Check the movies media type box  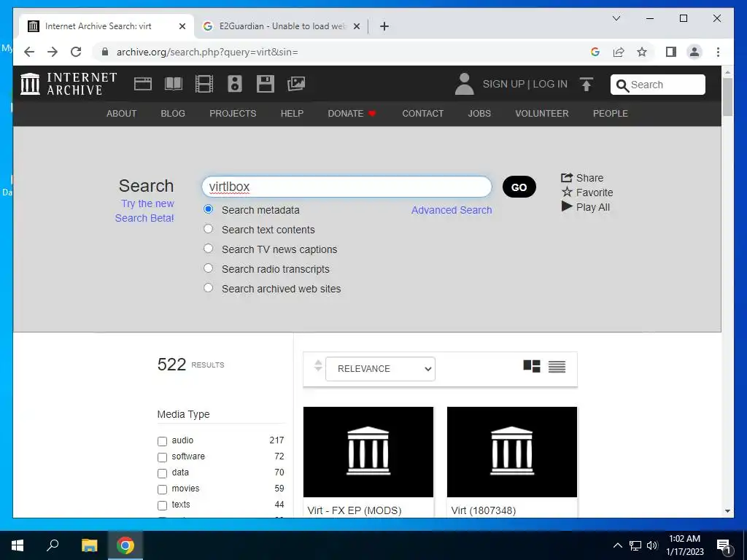(162, 489)
